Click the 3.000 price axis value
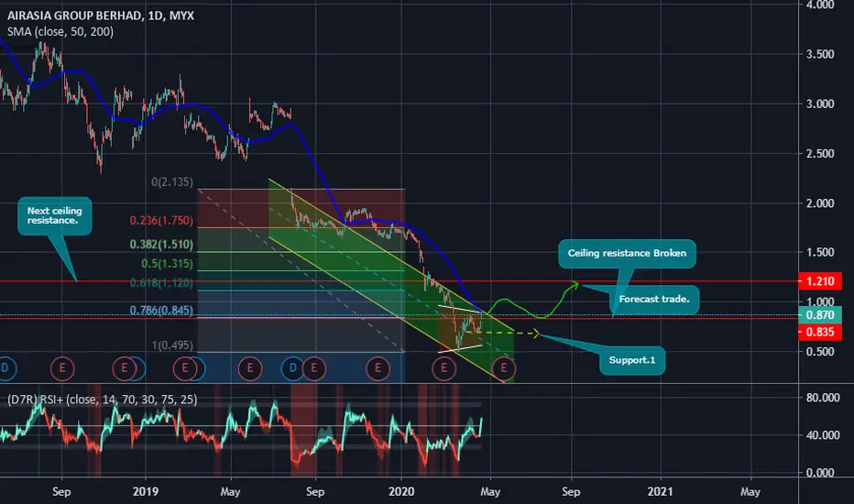Image resolution: width=854 pixels, height=504 pixels. coord(820,104)
